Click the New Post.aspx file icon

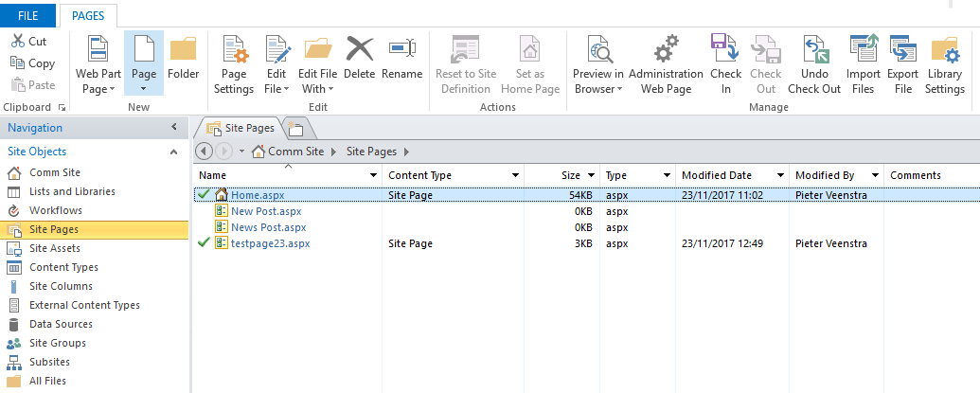point(222,211)
